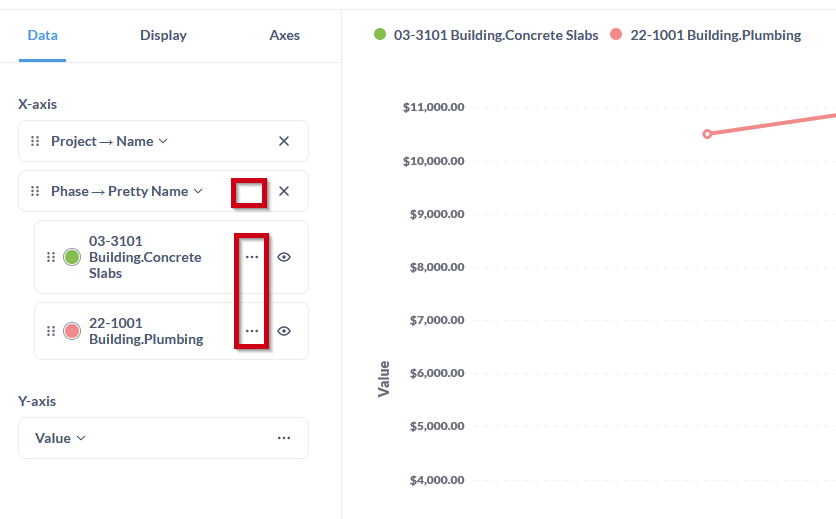Expand the Project → Name dropdown
Screen dimensions: 836x519
(x=109, y=141)
